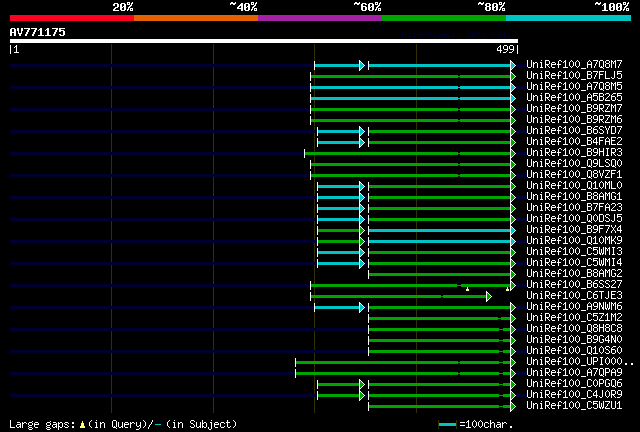
Task: Open the UniRef100_C4J0R9 entry
Action: 574,395
